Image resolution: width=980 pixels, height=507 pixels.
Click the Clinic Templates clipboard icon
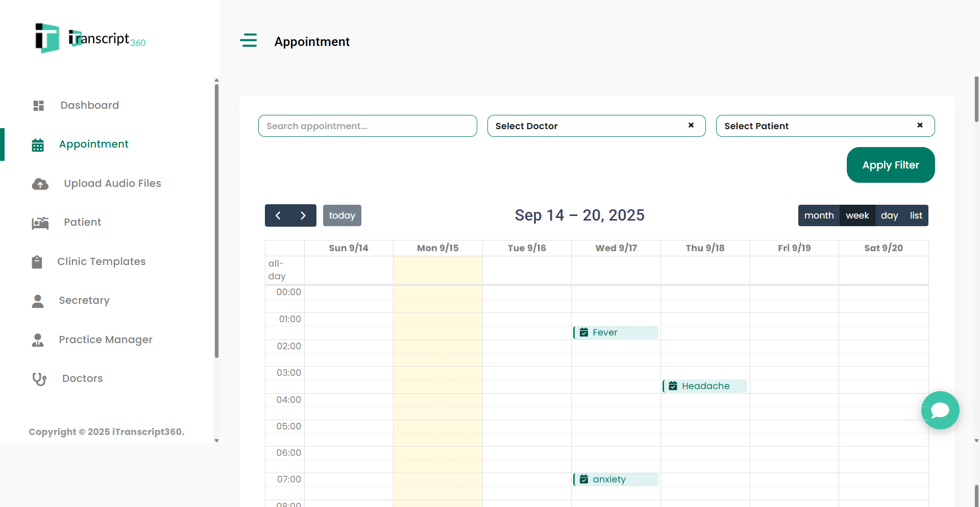[x=37, y=262]
